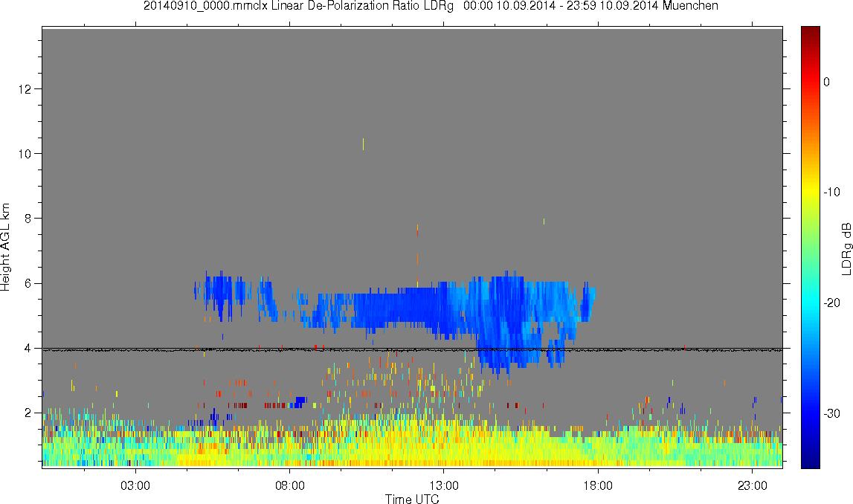Click the plot title mentioning Linear De-Polarization Ratio

[x=431, y=6]
